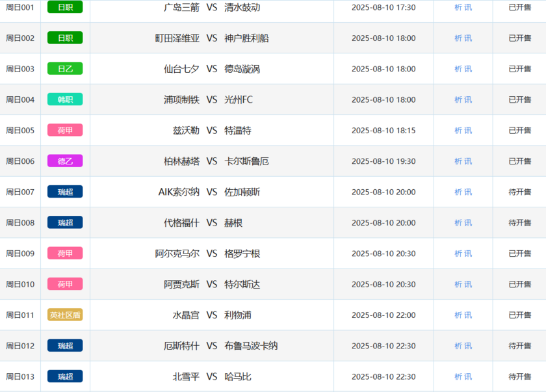Open the 析 analysis link for 水晶宫 vs 利物浦
This screenshot has width=546, height=392.
(458, 315)
